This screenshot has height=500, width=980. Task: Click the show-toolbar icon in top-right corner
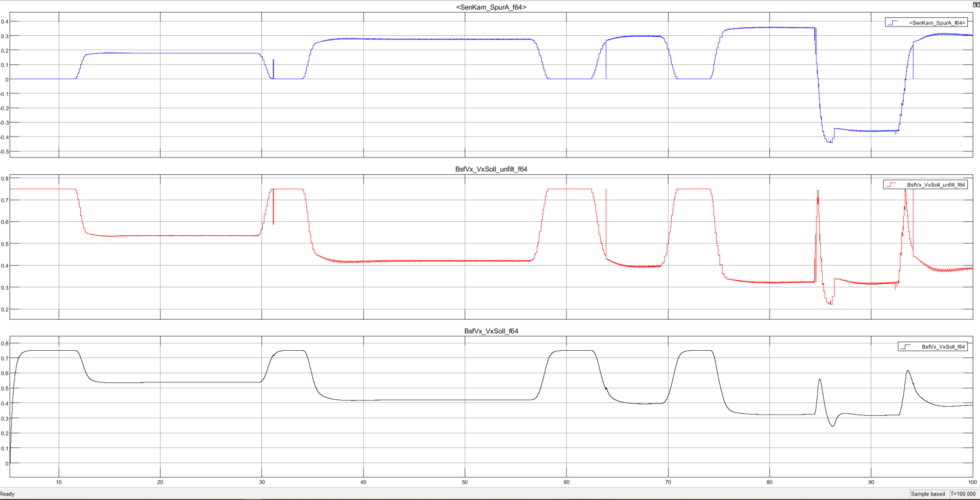(x=975, y=5)
